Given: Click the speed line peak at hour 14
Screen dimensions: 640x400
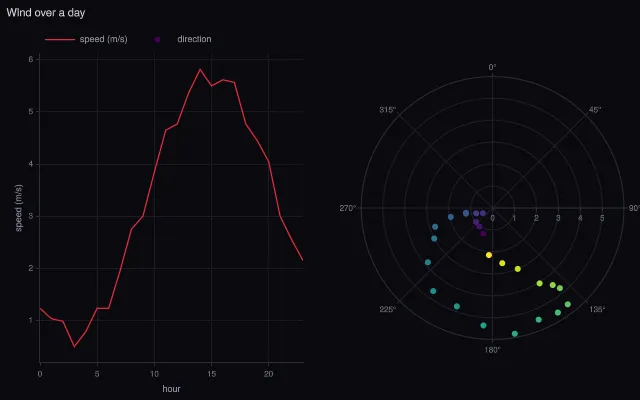Looking at the screenshot, I should point(200,69).
